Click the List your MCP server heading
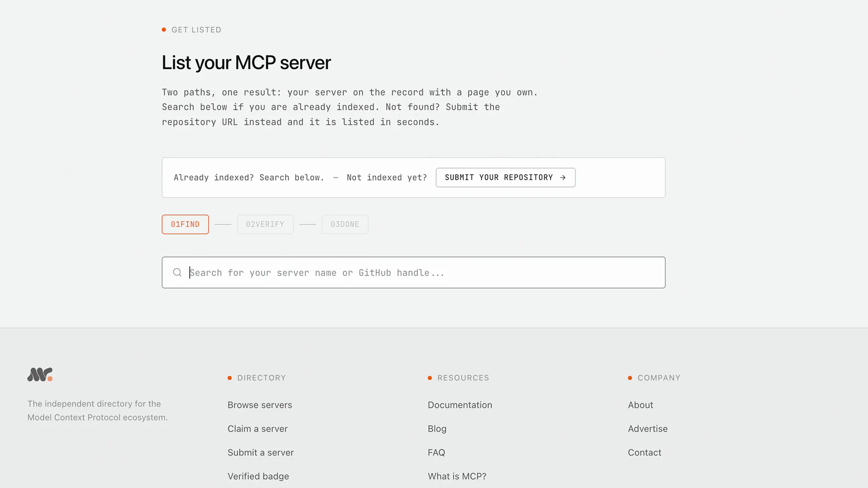The image size is (868, 488). (246, 62)
